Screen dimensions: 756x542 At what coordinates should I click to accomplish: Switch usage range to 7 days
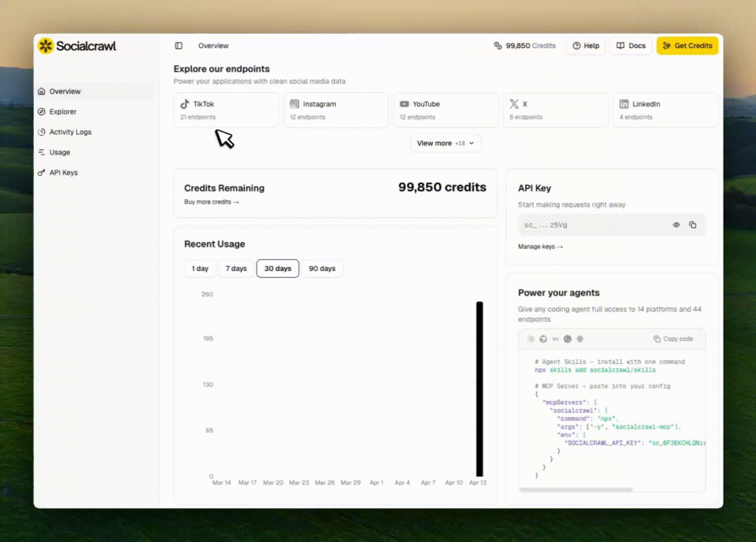coord(236,269)
